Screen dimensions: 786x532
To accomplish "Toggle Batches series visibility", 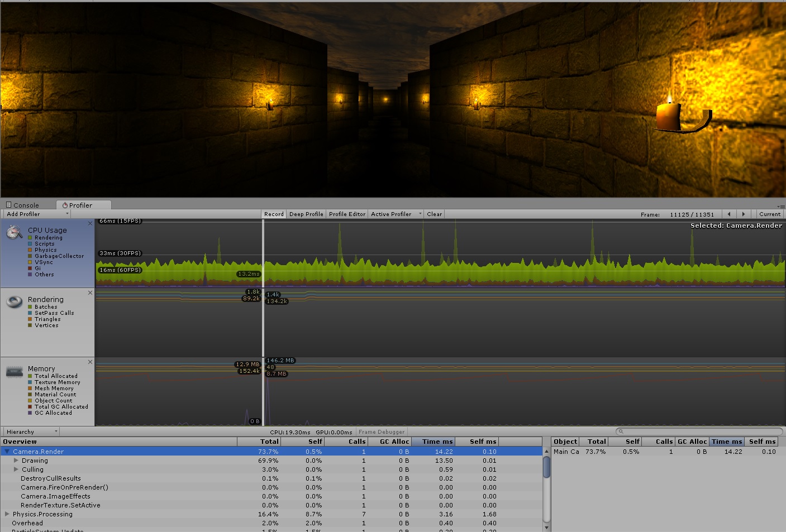I will pyautogui.click(x=30, y=307).
